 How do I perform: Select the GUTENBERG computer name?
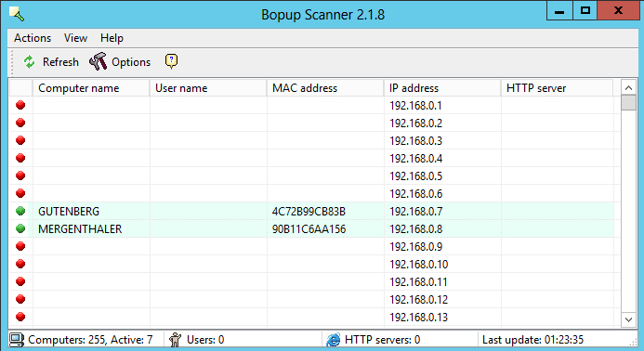[x=69, y=211]
